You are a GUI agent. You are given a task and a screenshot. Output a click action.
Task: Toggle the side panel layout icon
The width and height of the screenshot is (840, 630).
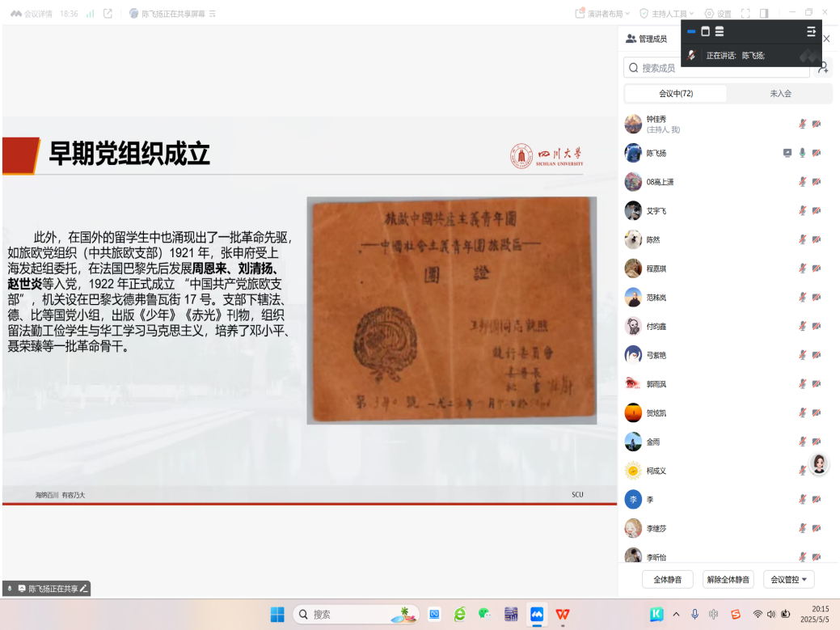(764, 14)
